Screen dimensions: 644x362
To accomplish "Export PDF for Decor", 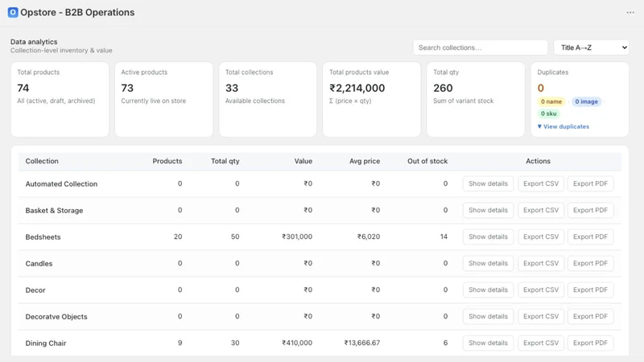I will [x=590, y=290].
